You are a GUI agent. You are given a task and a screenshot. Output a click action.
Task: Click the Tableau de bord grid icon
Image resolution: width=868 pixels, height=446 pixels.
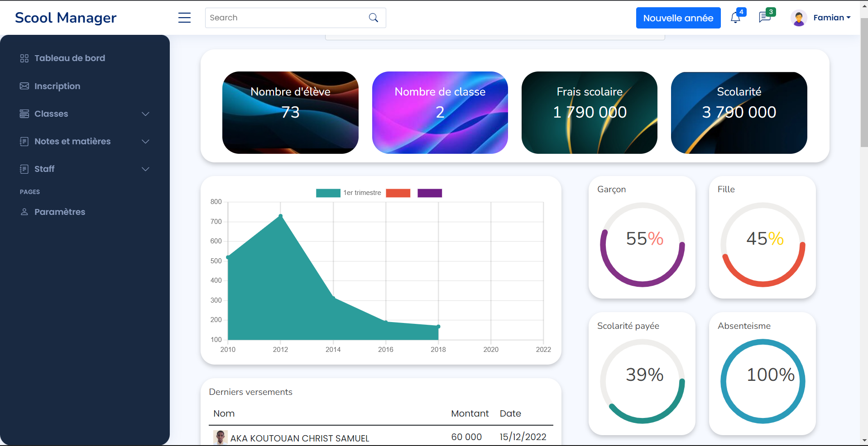24,58
